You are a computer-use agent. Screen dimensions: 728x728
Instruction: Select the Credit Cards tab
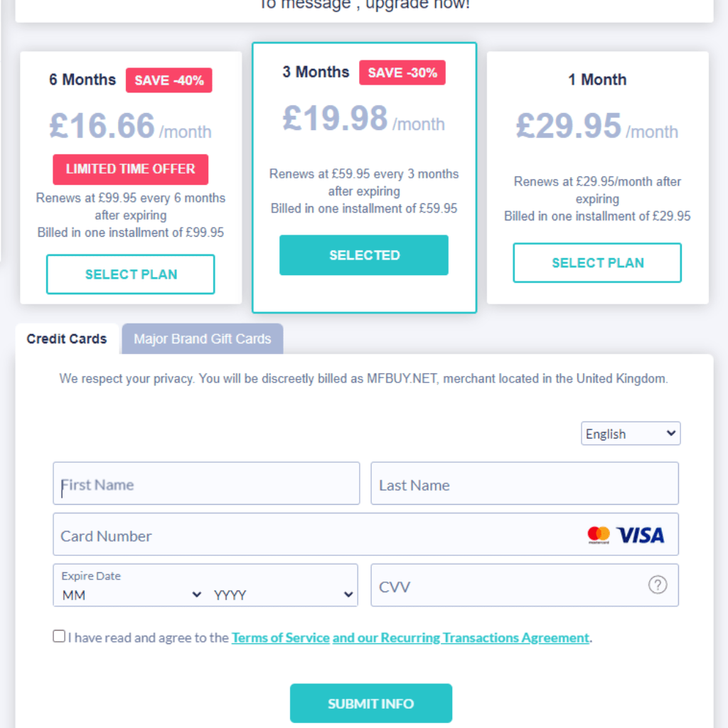point(67,339)
